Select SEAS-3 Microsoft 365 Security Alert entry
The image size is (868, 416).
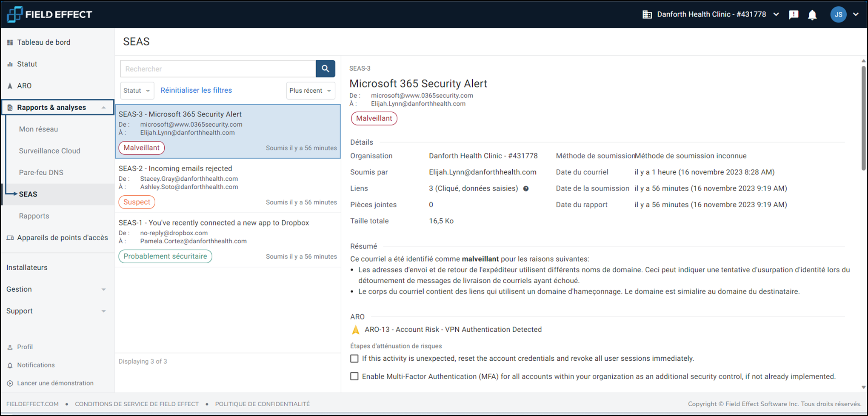(x=228, y=131)
